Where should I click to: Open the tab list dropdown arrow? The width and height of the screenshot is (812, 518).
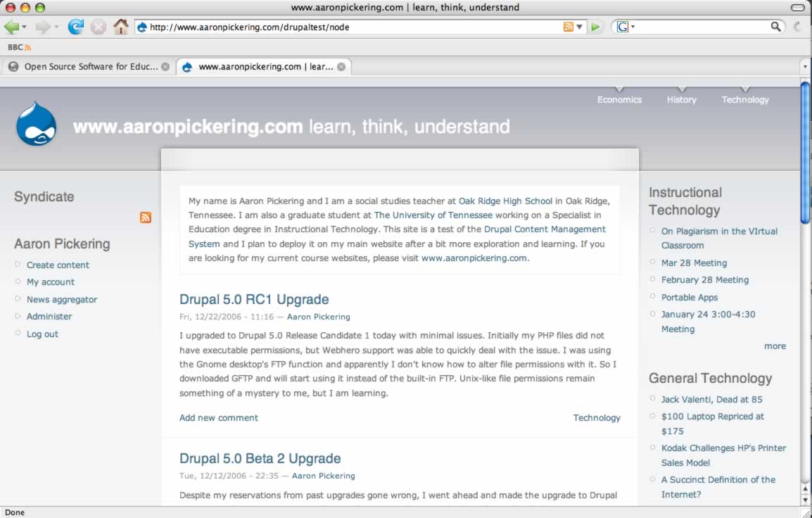tap(805, 67)
